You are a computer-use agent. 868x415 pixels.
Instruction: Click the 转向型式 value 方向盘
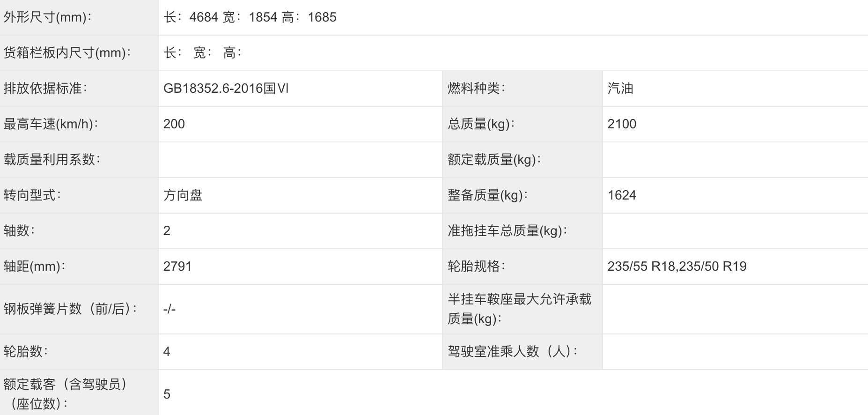coord(183,195)
